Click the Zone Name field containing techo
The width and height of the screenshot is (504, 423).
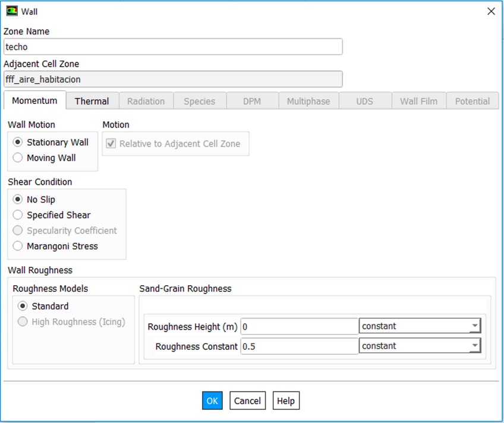click(x=173, y=47)
